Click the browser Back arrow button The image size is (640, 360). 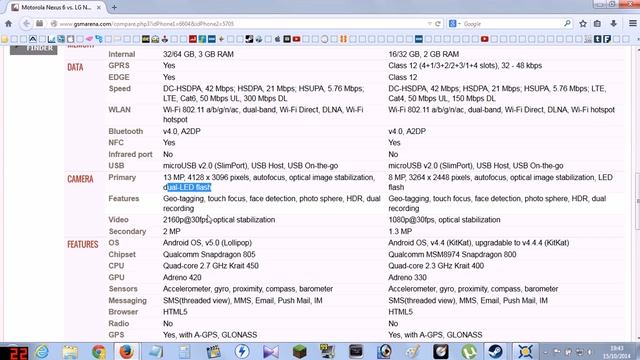coord(26,24)
